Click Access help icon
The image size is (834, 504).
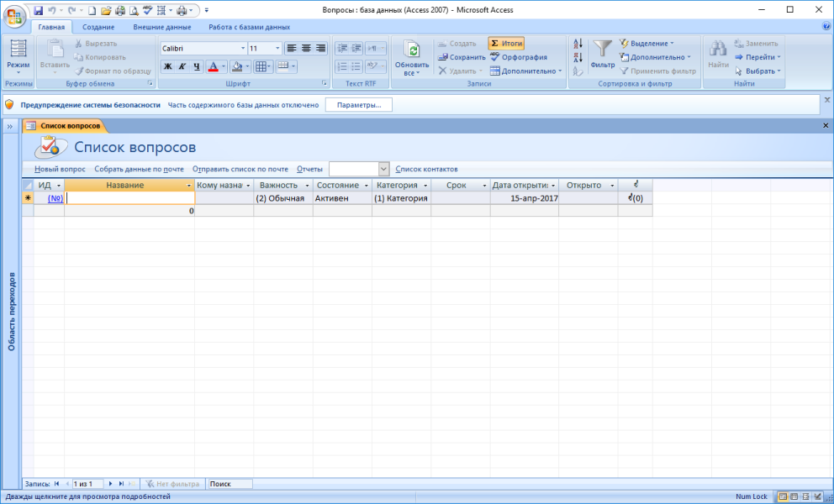click(827, 25)
